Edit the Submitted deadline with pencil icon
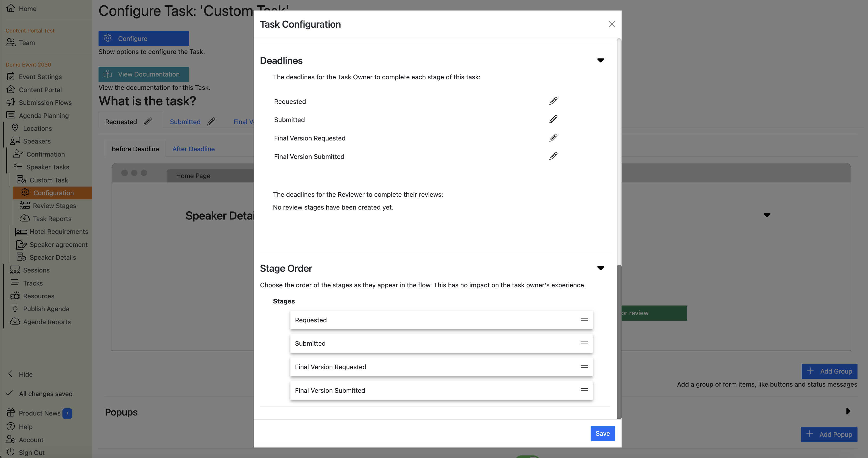 (553, 119)
